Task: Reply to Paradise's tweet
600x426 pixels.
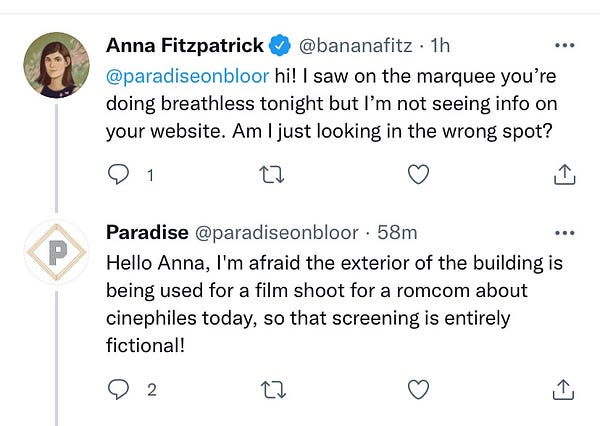Action: (118, 389)
